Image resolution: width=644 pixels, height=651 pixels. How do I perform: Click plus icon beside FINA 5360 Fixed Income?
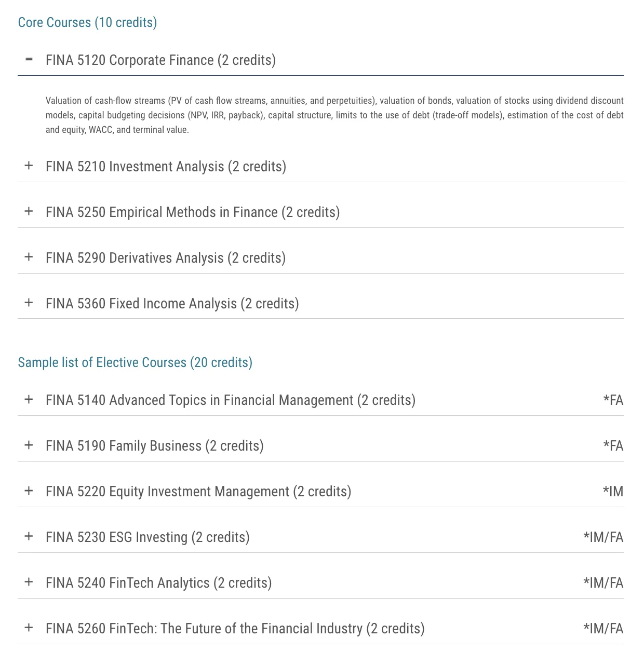tap(29, 303)
